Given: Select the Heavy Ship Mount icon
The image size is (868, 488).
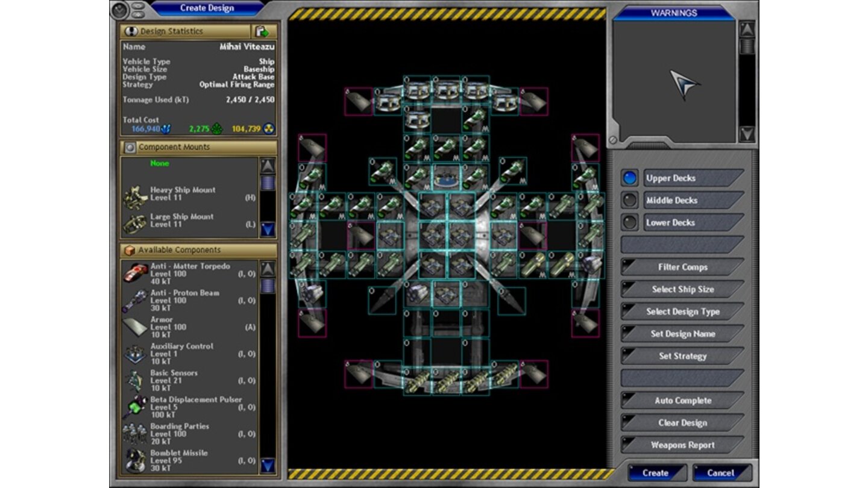Looking at the screenshot, I should 135,197.
